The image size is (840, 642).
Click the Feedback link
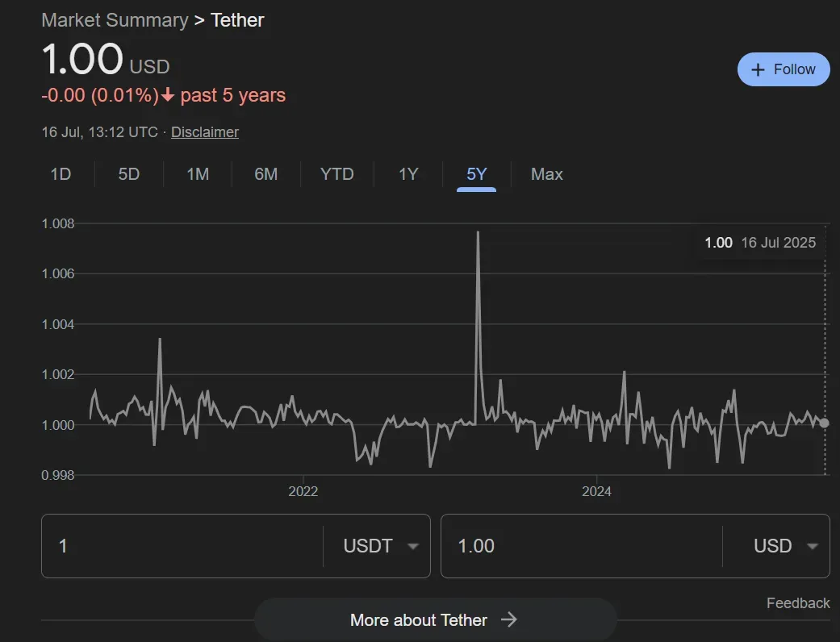(x=798, y=602)
